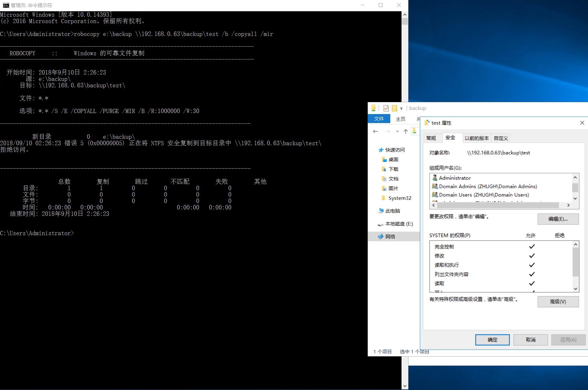This screenshot has width=588, height=390.
Task: Click the 图片 folder icon in sidebar
Action: pos(384,188)
